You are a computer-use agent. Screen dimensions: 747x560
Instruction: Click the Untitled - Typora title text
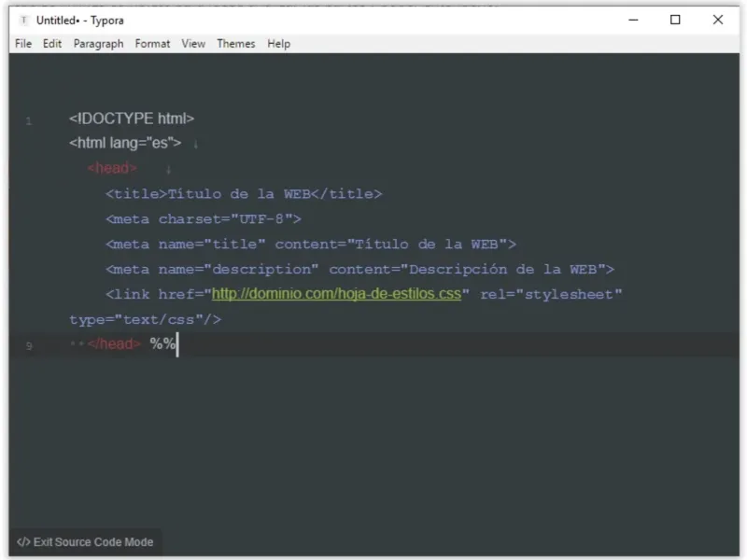click(80, 21)
